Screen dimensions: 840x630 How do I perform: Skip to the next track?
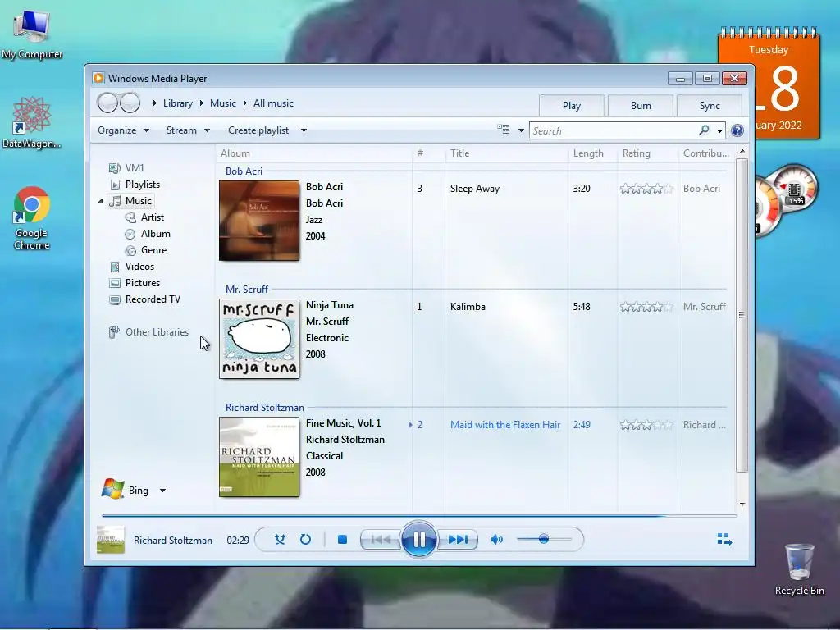pyautogui.click(x=458, y=540)
